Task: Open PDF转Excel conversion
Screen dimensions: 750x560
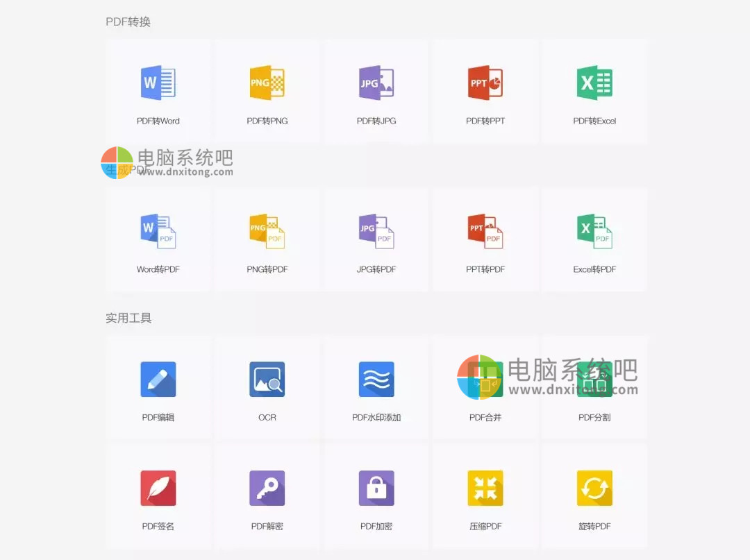Action: point(594,83)
